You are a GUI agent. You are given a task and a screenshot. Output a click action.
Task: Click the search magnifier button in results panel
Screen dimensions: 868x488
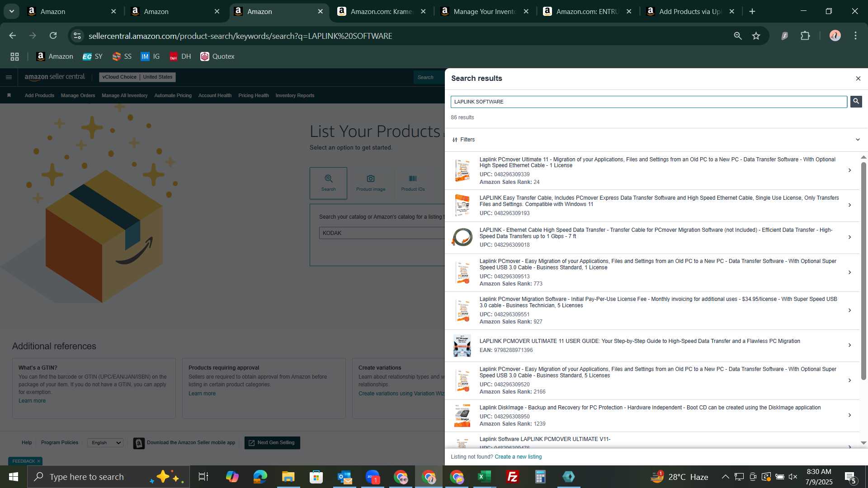[856, 102]
